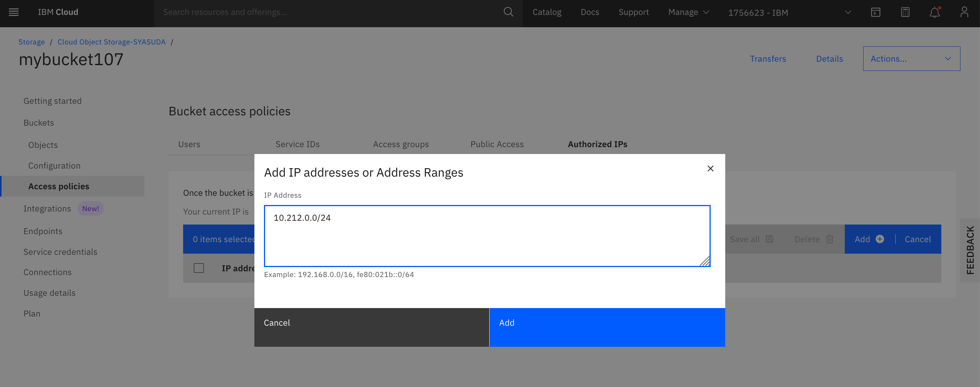
Task: Click the toolbar Add button
Action: pos(869,239)
